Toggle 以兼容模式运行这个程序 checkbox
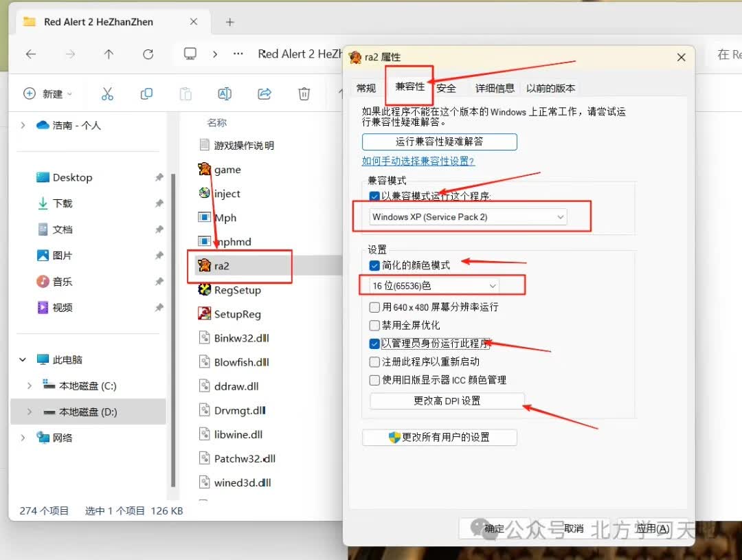This screenshot has width=742, height=560. pos(374,196)
